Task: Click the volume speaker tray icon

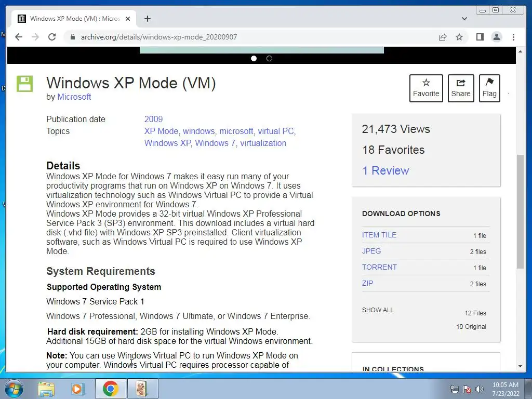Action: coord(480,389)
